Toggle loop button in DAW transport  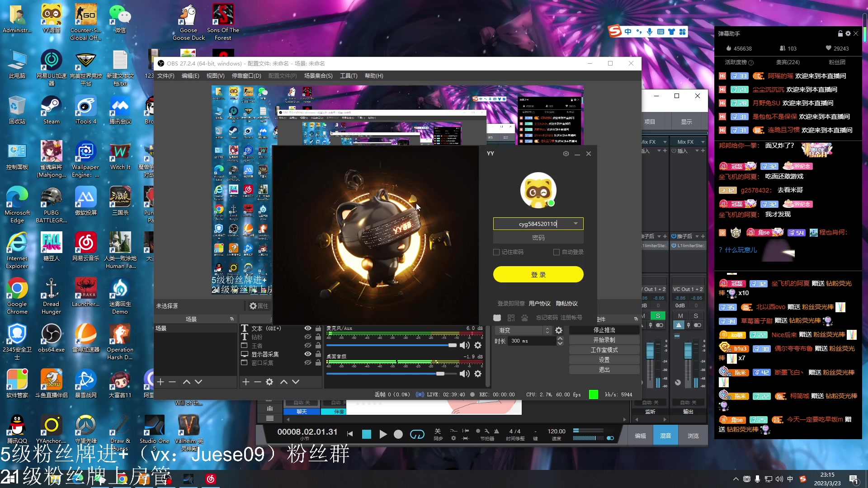[417, 434]
